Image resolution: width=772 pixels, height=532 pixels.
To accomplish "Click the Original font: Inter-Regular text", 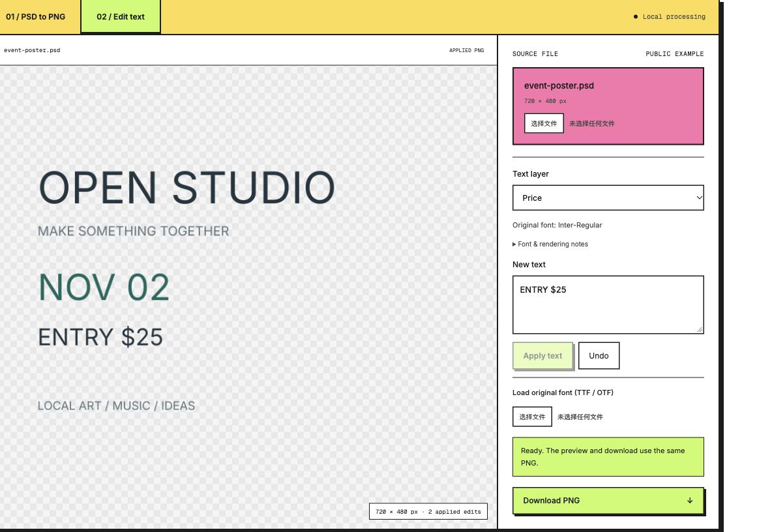I will click(557, 225).
